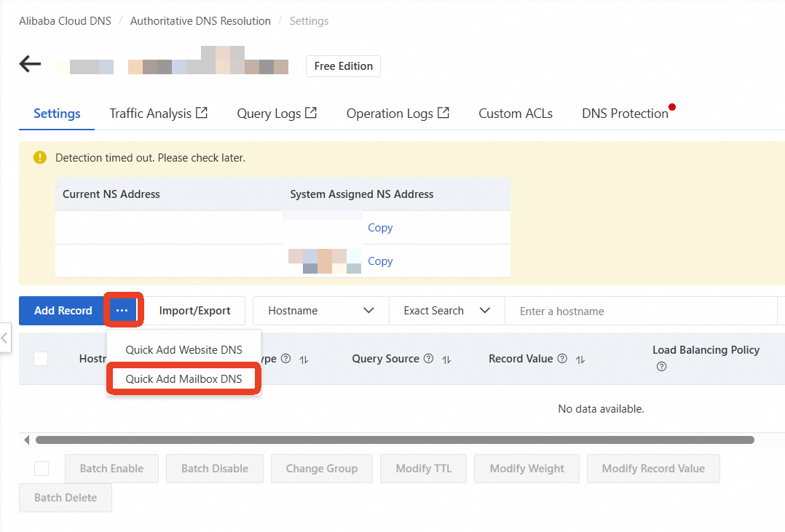Viewport: 785px width, 532px height.
Task: Click the System Assigned NS Address header
Action: (362, 194)
